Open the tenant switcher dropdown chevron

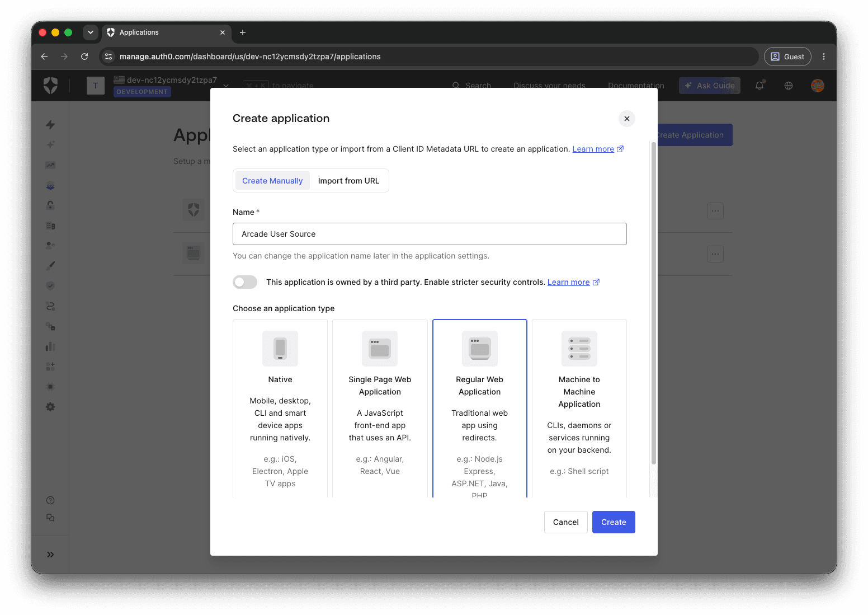click(226, 86)
